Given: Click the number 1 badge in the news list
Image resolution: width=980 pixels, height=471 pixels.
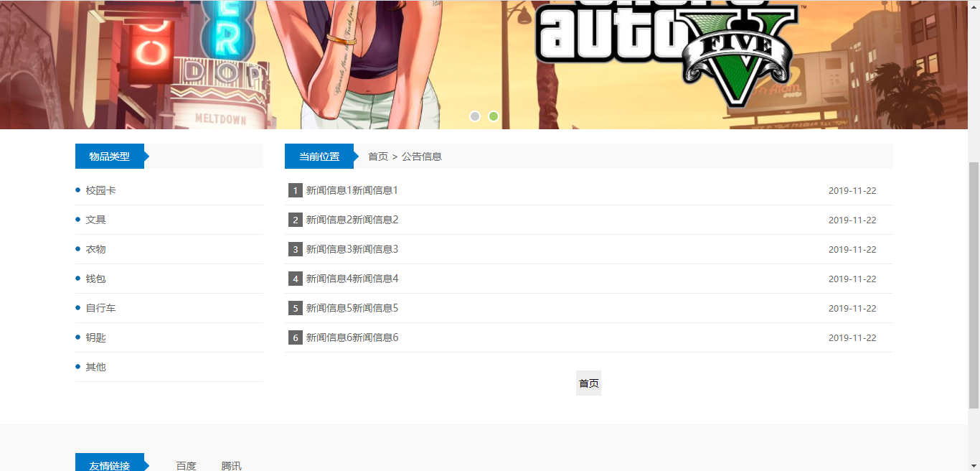Looking at the screenshot, I should pos(296,190).
